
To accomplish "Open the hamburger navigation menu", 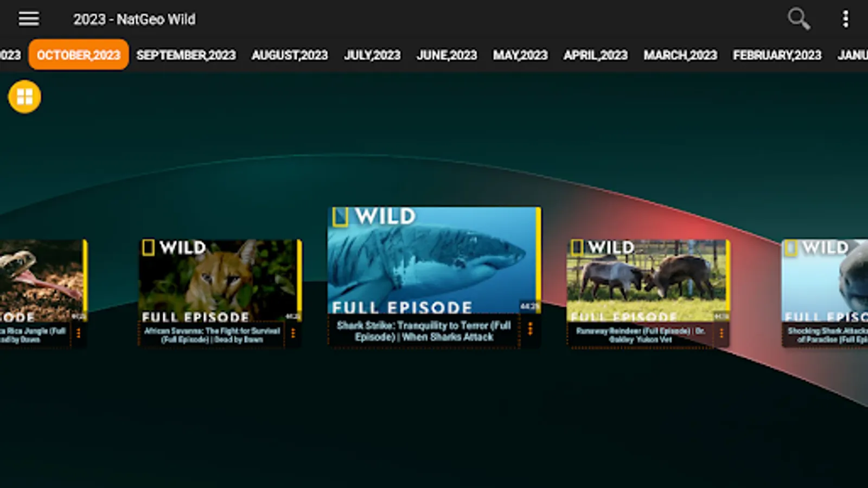I will 29,19.
